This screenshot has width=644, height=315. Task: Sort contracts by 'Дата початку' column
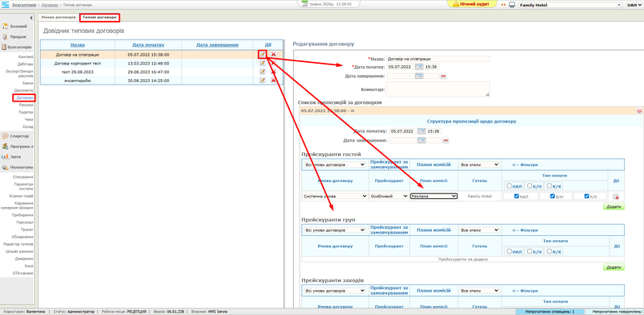(148, 45)
